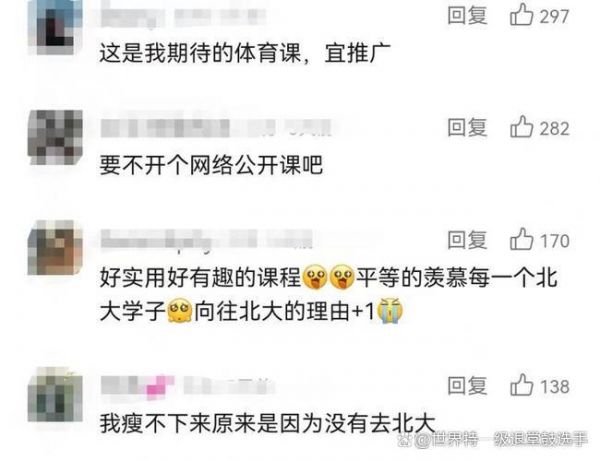Screen dimensions: 600x461
Task: Open username with pink badge
Action: (188, 385)
